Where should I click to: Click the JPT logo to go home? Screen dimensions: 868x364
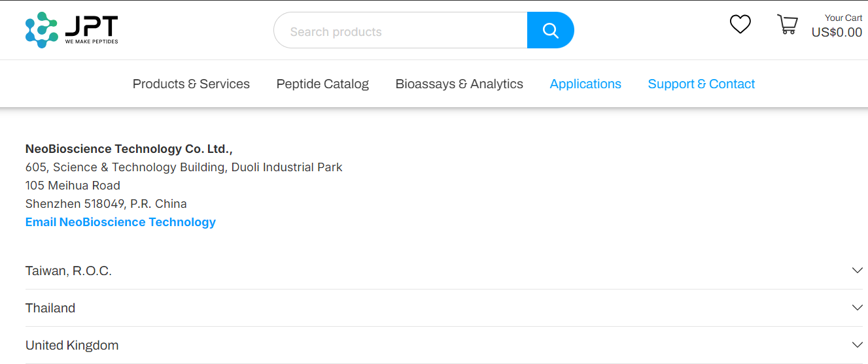[72, 30]
